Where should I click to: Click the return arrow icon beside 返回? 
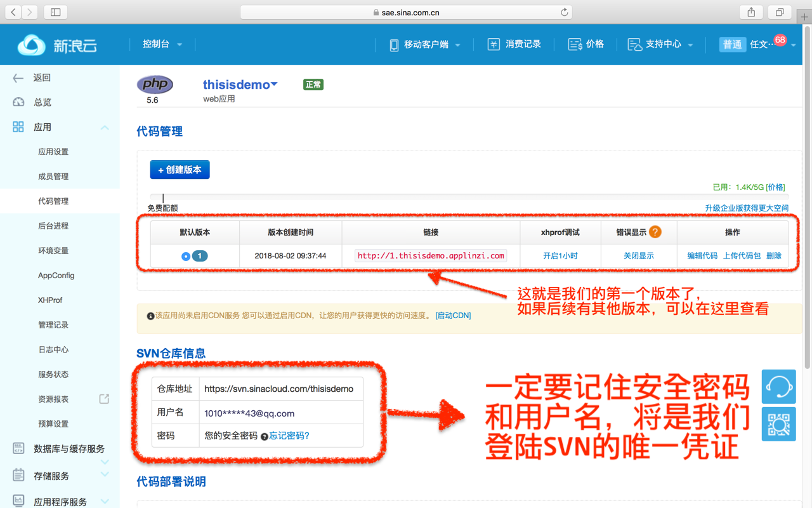tap(18, 77)
